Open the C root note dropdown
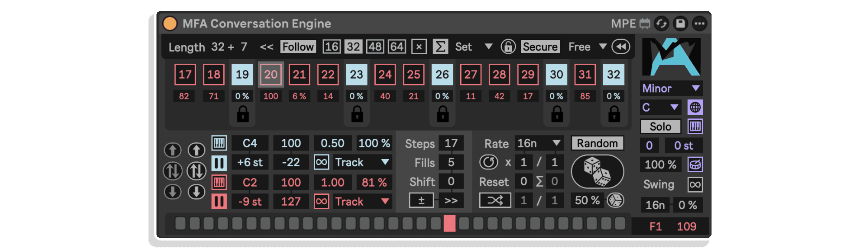 [x=660, y=108]
